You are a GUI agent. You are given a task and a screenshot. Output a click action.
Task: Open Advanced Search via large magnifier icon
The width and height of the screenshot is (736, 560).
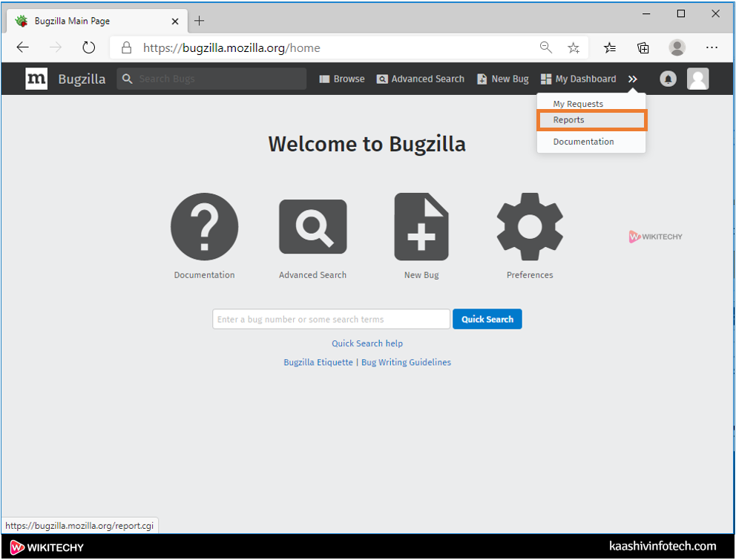click(x=312, y=227)
